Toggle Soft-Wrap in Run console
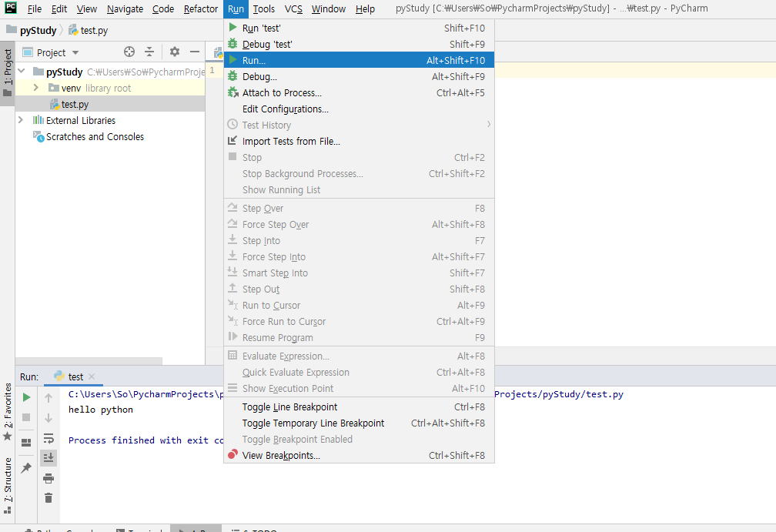 click(48, 438)
